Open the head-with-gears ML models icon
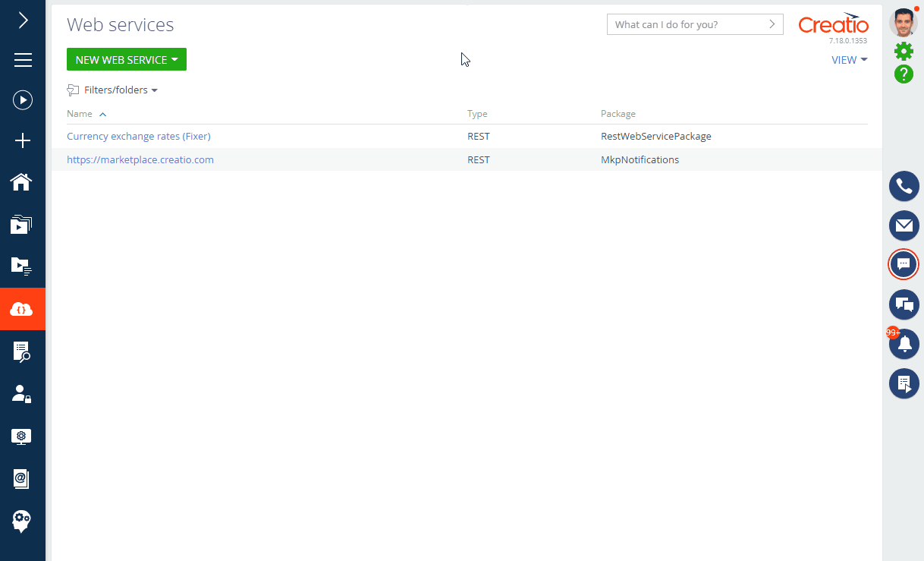924x561 pixels. click(x=21, y=522)
